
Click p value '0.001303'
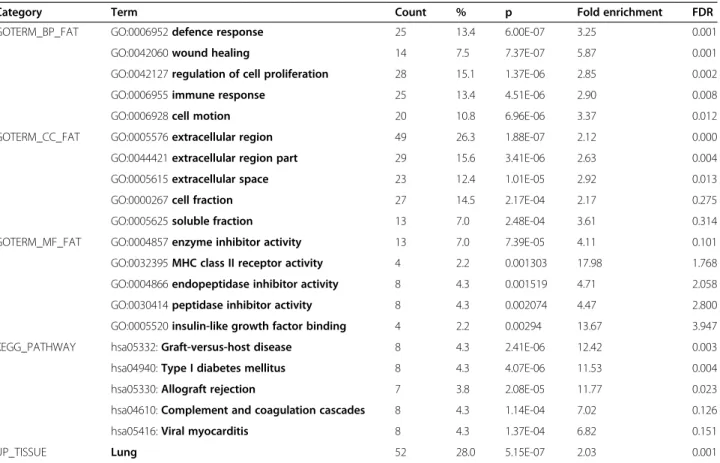pyautogui.click(x=526, y=263)
